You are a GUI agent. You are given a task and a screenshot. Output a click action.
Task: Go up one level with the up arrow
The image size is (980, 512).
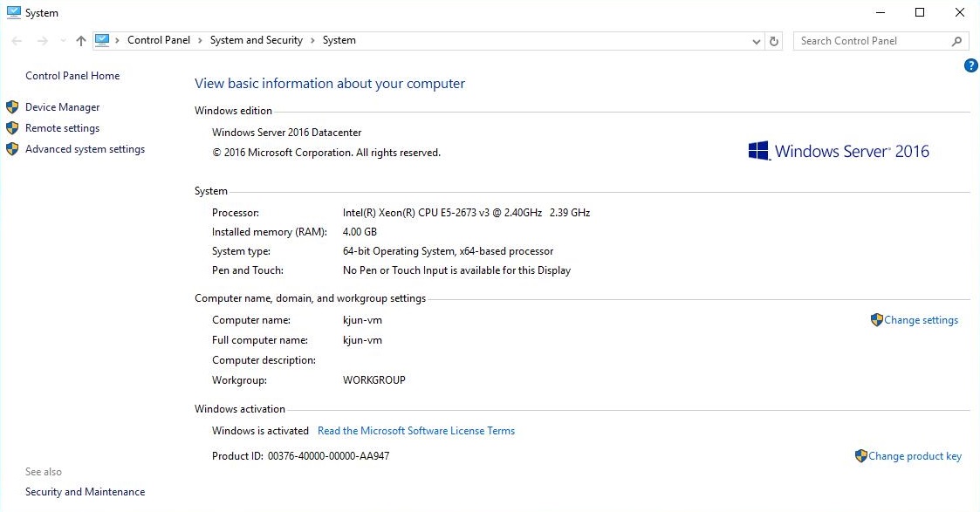[x=80, y=41]
